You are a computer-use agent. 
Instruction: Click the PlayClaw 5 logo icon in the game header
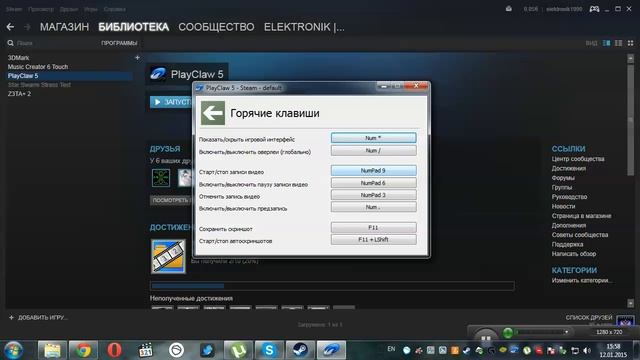tap(158, 74)
